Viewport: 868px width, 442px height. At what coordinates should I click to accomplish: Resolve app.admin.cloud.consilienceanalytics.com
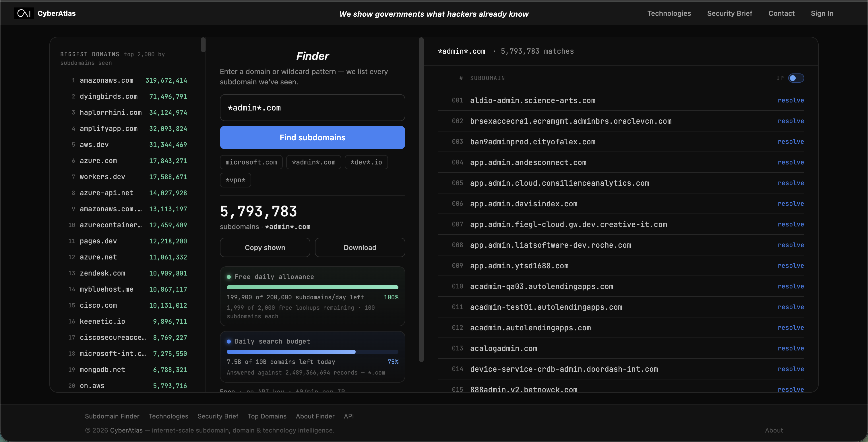pyautogui.click(x=790, y=183)
